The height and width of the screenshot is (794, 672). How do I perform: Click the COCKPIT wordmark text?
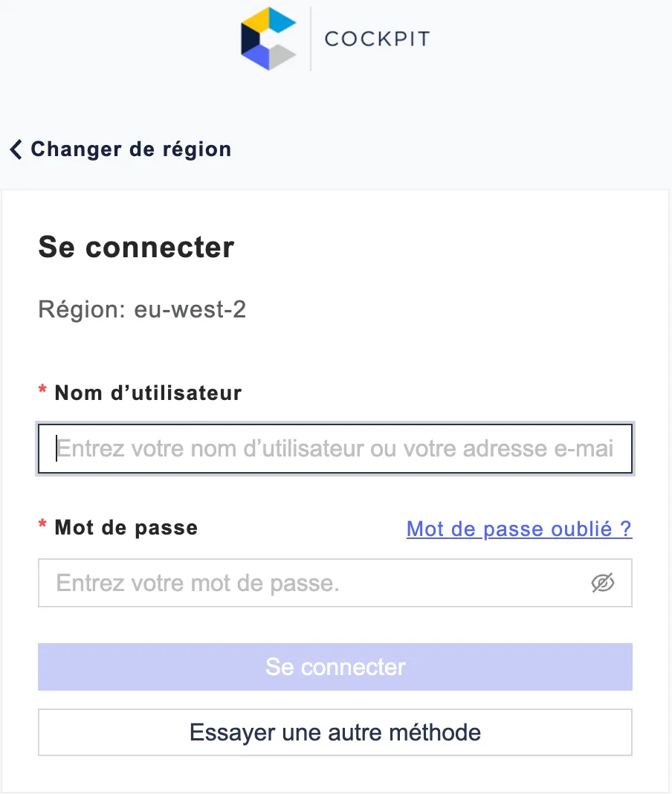tap(377, 39)
